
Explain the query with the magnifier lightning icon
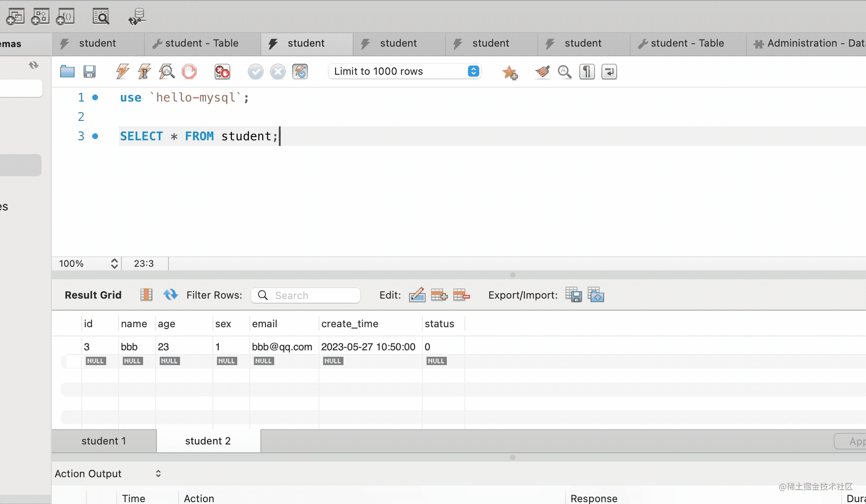click(167, 72)
